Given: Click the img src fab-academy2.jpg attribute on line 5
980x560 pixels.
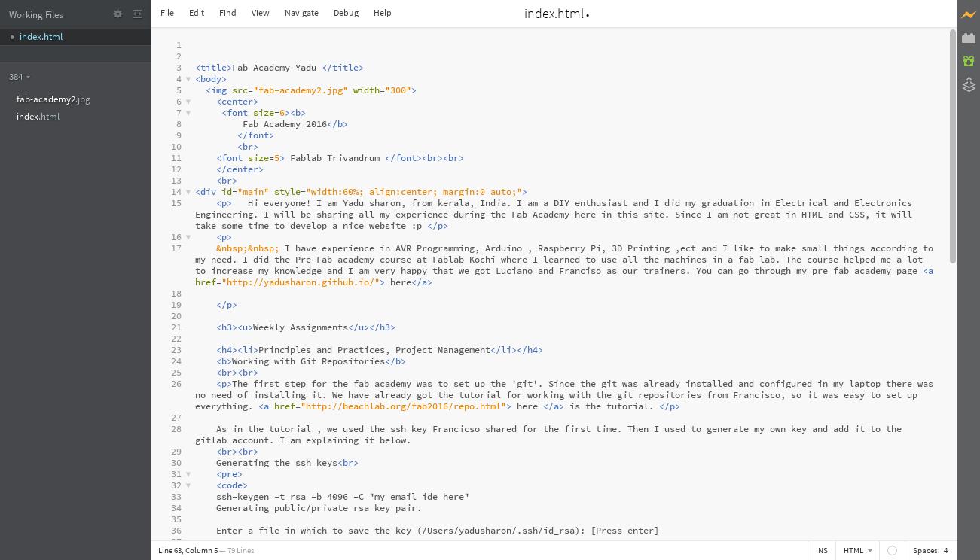Looking at the screenshot, I should tap(290, 90).
